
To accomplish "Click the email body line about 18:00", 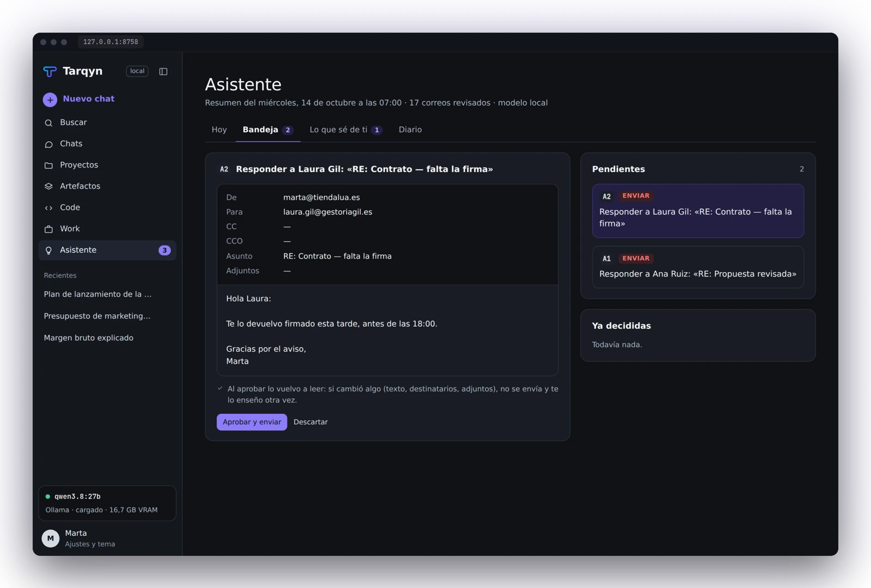I will [x=332, y=324].
